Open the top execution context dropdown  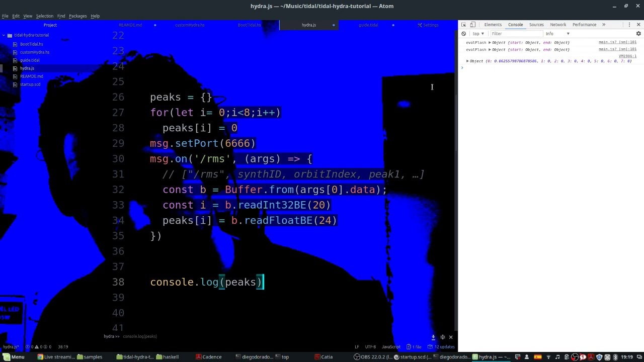[478, 34]
